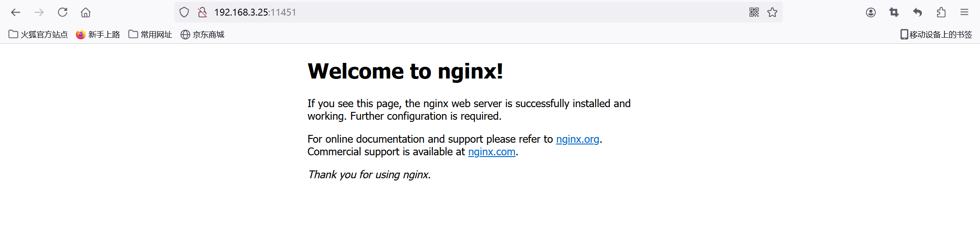Screen dimensions: 980x239
Task: Open the Firefox account menu
Action: coord(871,12)
